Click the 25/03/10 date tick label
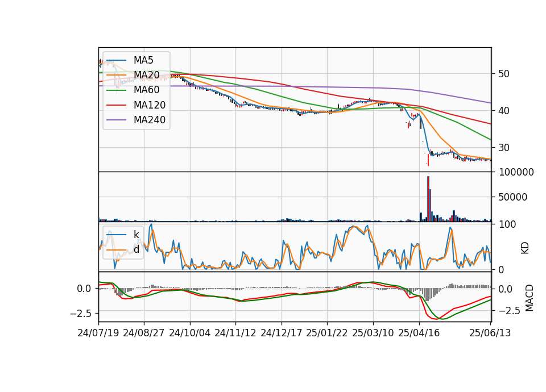 click(x=373, y=333)
